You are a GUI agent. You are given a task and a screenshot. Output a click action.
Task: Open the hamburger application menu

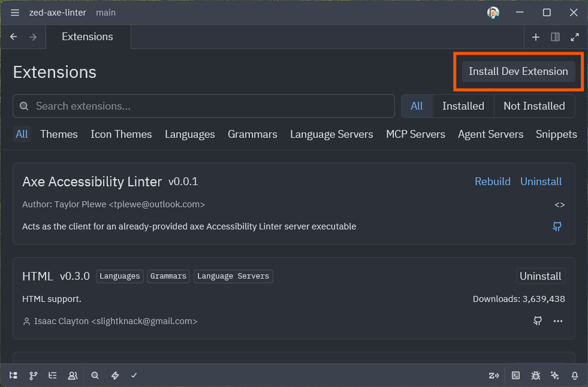[14, 12]
